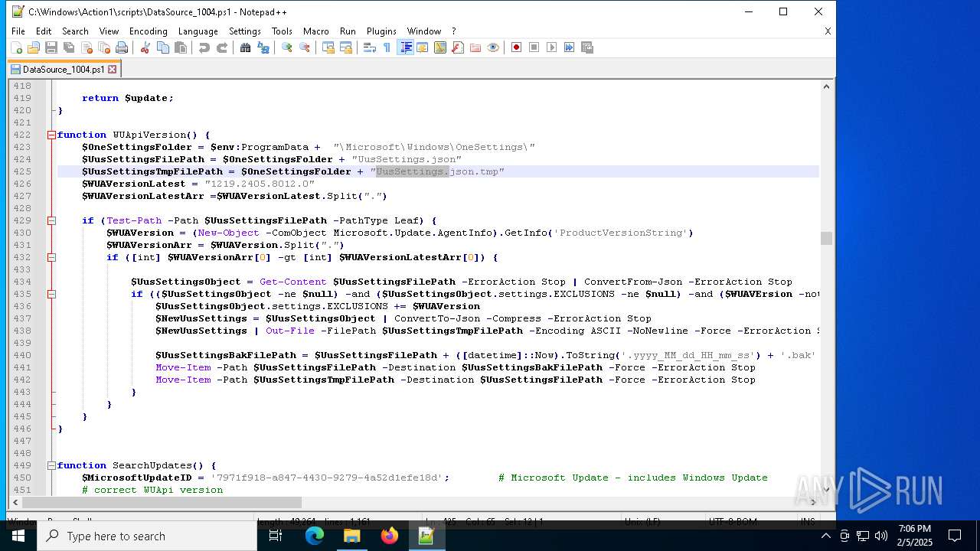Collapse the fold marker at line 432
The image size is (980, 551).
[x=51, y=257]
